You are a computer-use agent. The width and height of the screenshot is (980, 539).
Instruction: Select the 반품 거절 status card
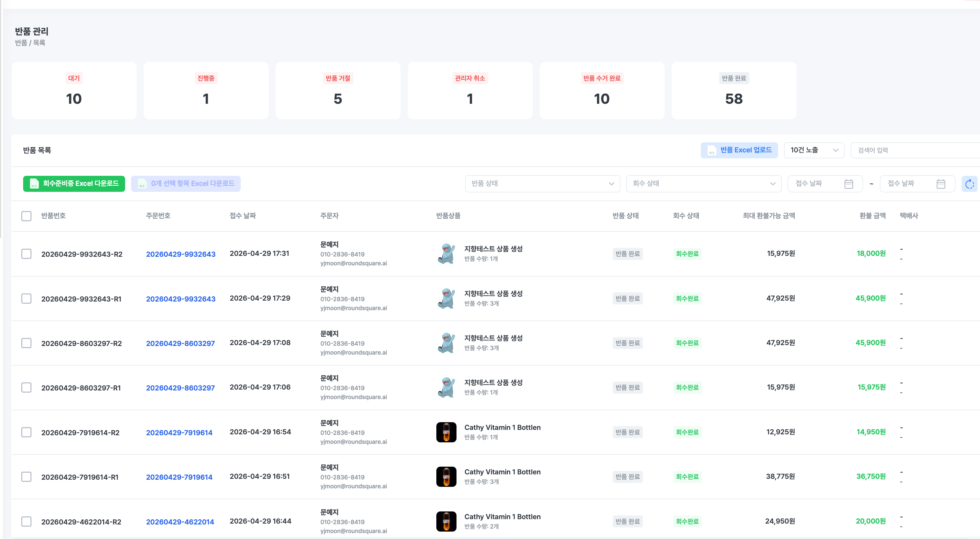[338, 90]
